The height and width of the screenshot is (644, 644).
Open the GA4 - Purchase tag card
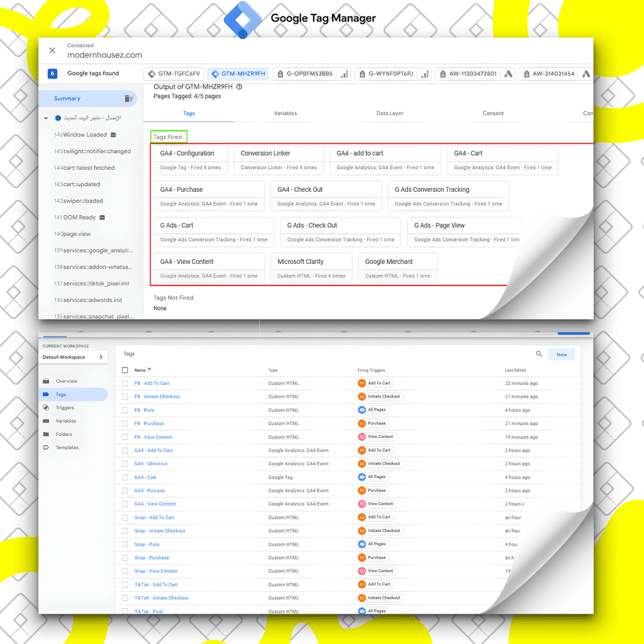(x=209, y=196)
